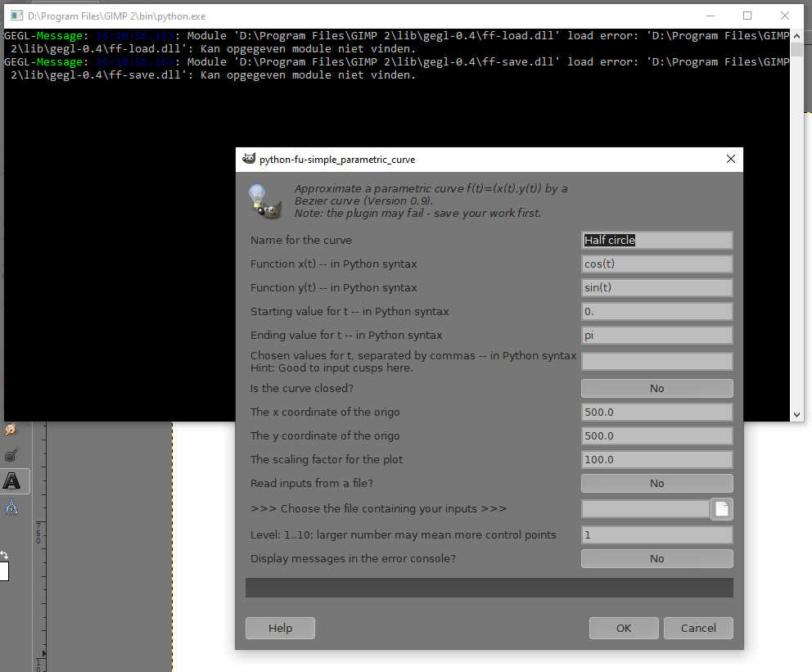The width and height of the screenshot is (812, 672).
Task: Click the Level field showing 1
Action: click(x=656, y=534)
